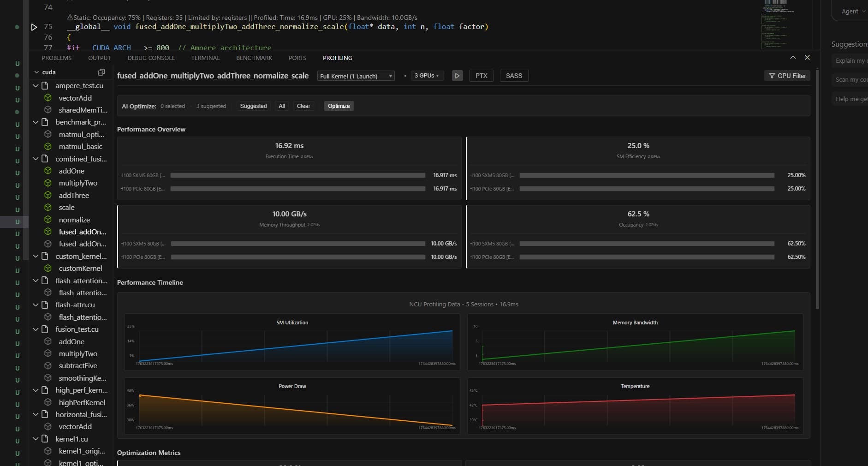Click the run triangle beside line 75

[x=34, y=27]
